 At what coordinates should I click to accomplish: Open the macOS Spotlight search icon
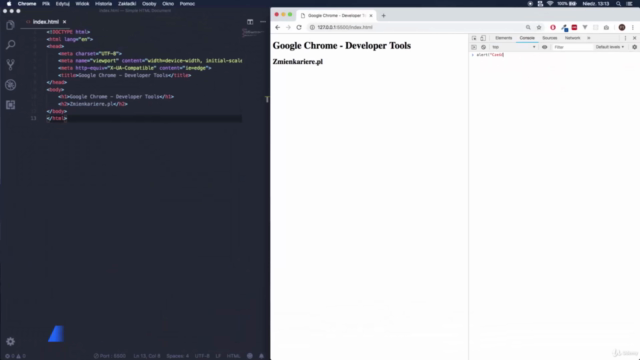(x=618, y=4)
